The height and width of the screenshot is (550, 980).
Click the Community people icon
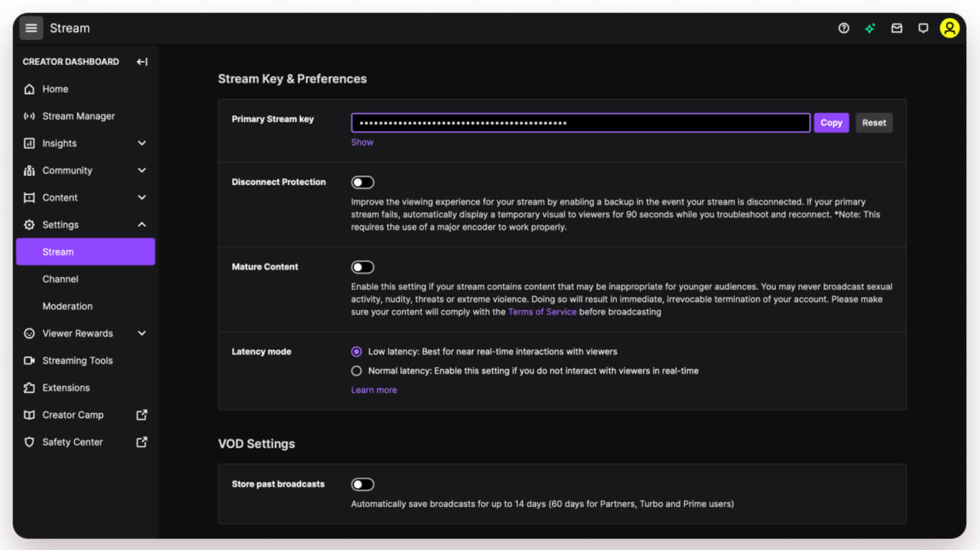[x=29, y=171]
